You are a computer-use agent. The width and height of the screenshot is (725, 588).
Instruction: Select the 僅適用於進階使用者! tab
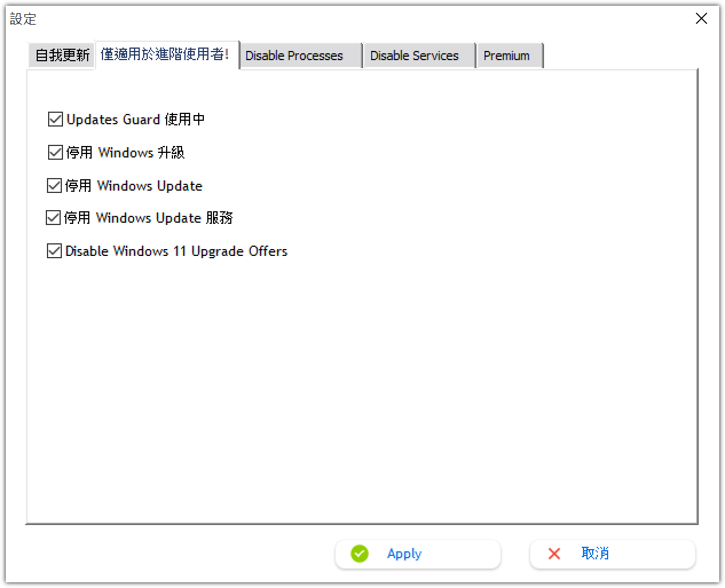[167, 54]
